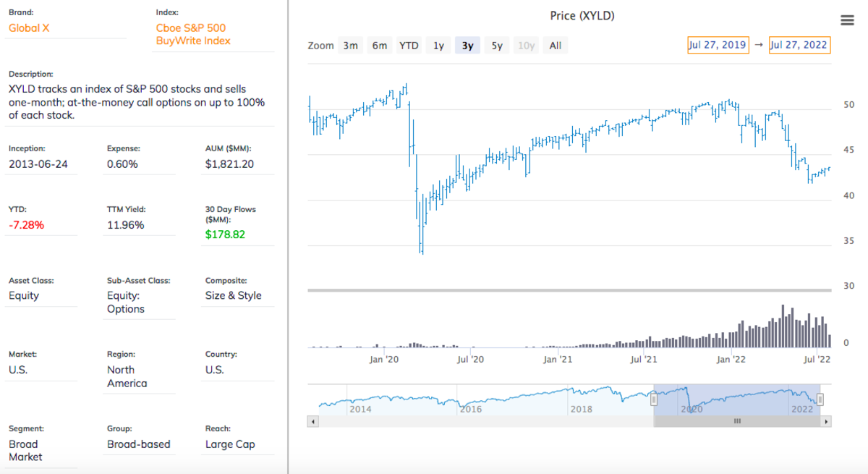Grab the navigator left range handle
Image resolution: width=868 pixels, height=474 pixels.
click(x=654, y=399)
